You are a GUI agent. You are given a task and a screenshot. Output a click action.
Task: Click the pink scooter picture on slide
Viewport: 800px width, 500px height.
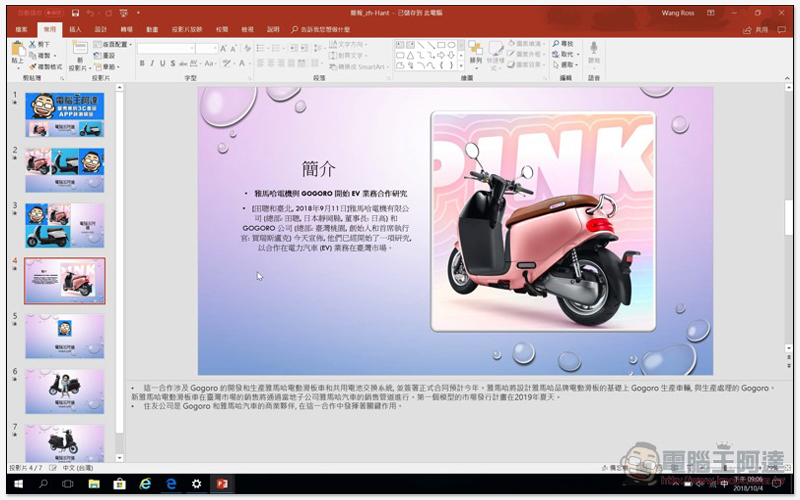[x=543, y=221]
